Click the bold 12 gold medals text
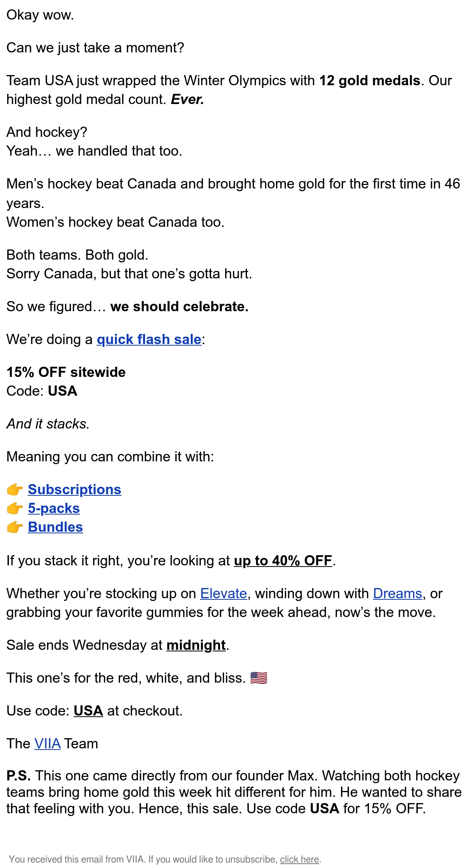Screen dimensions: 469x868 370,81
